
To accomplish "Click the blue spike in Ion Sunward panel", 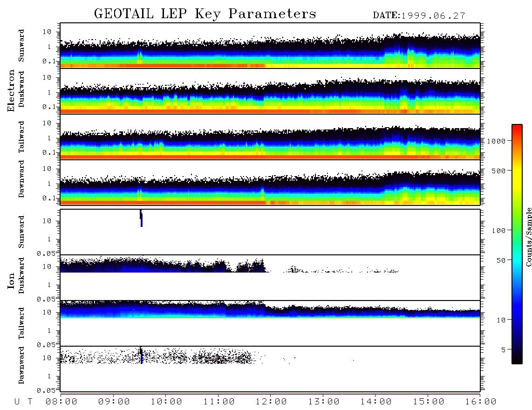I will coord(141,218).
